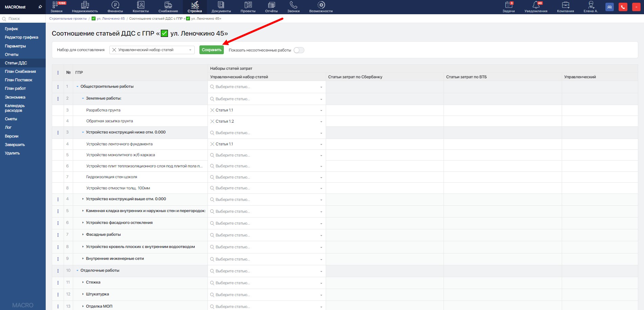Click the red phone call icon

[623, 7]
